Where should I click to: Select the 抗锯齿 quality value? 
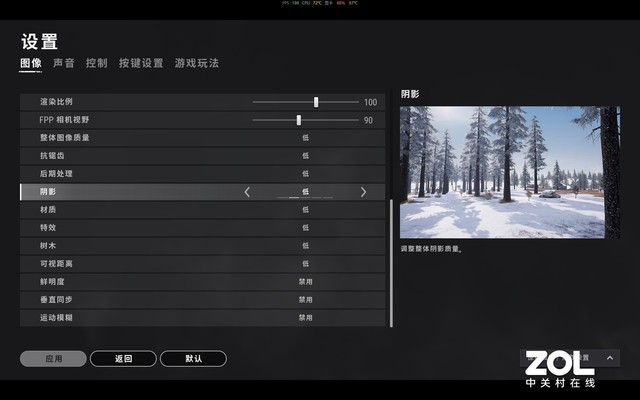click(x=305, y=156)
